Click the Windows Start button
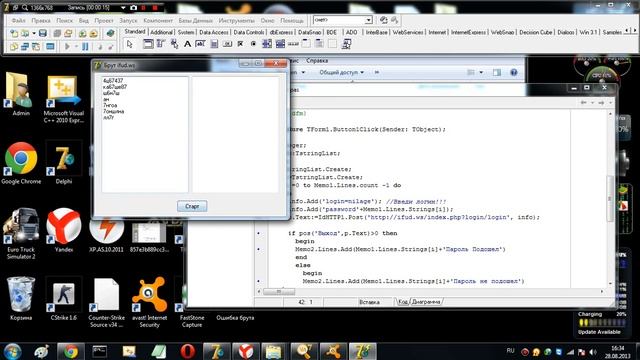640x360 pixels. click(12, 351)
